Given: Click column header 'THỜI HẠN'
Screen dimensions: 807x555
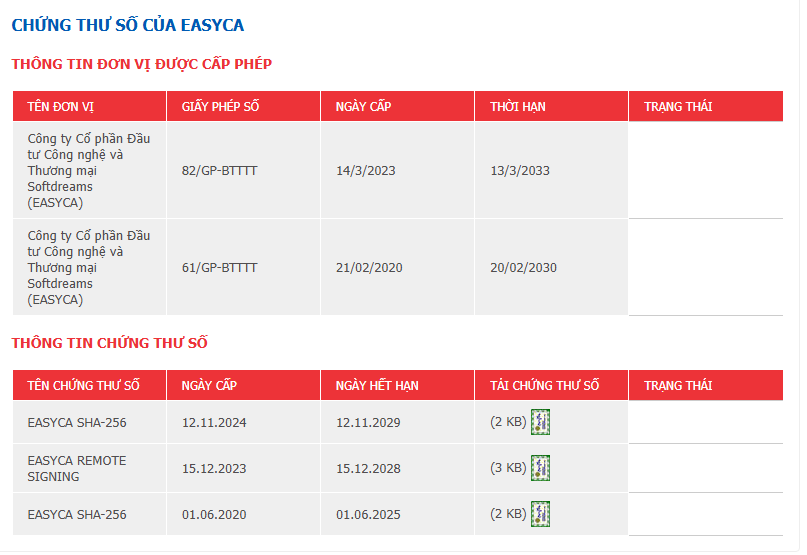Looking at the screenshot, I should coord(517,107).
